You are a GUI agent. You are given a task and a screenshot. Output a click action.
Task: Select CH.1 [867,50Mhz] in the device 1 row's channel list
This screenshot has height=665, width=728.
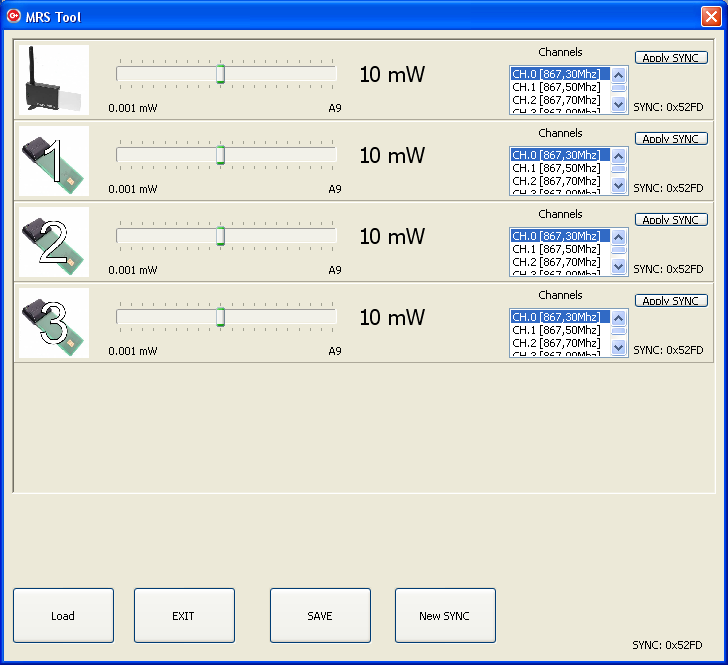560,168
